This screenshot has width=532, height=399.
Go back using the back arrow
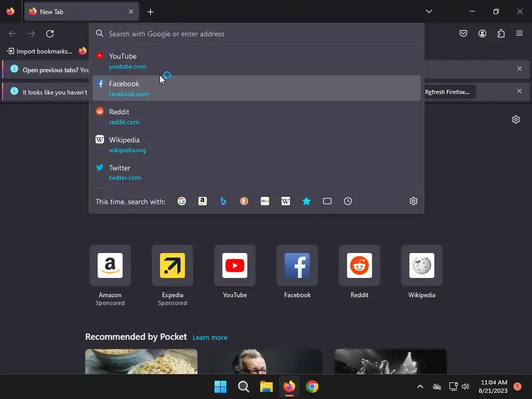[12, 34]
